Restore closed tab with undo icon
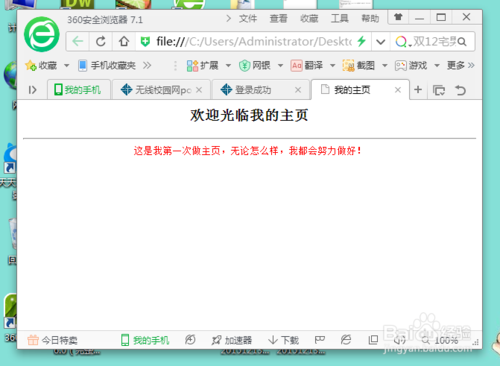The image size is (500, 366). point(460,90)
